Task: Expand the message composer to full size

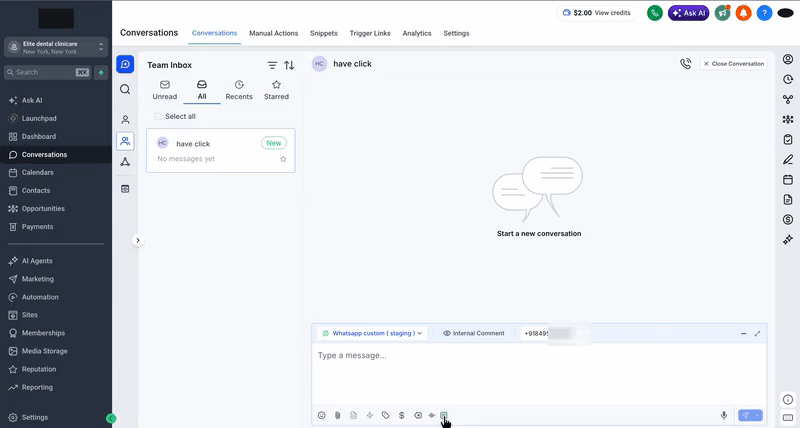Action: tap(757, 334)
